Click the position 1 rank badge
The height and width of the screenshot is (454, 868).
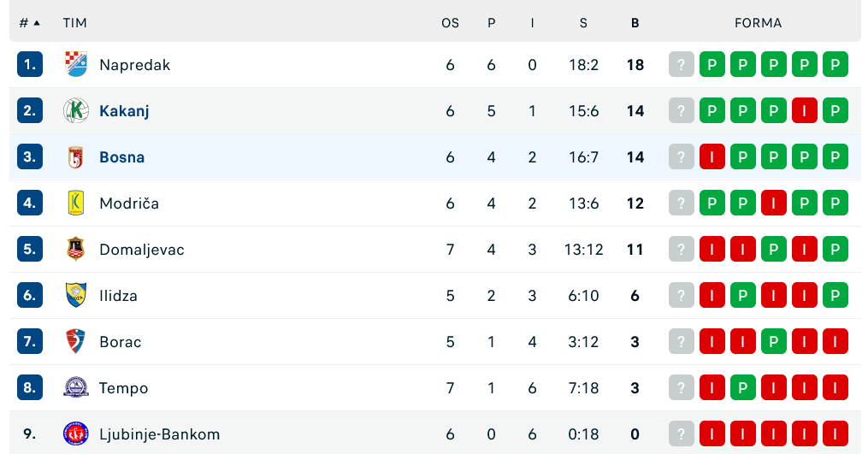tap(30, 64)
